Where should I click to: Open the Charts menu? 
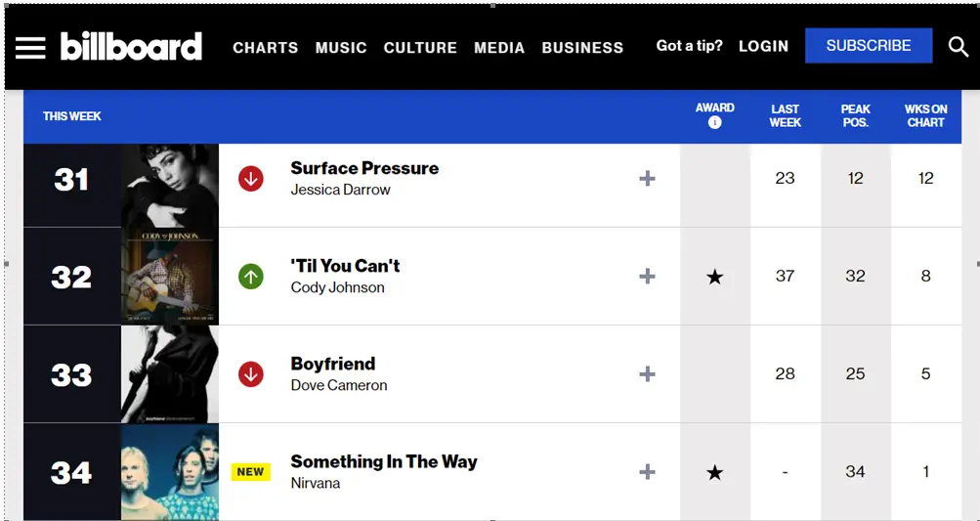(x=266, y=48)
